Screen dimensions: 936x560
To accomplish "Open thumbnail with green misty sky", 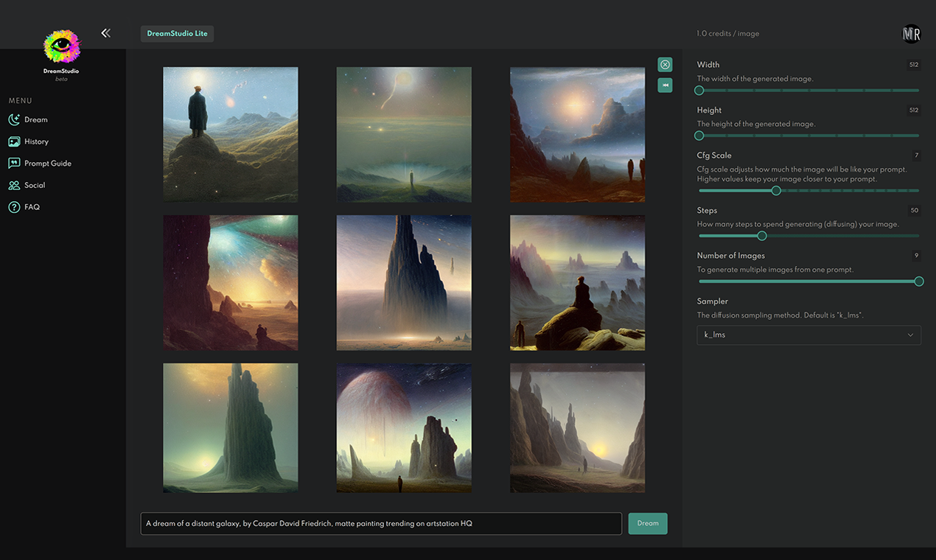I will (404, 134).
